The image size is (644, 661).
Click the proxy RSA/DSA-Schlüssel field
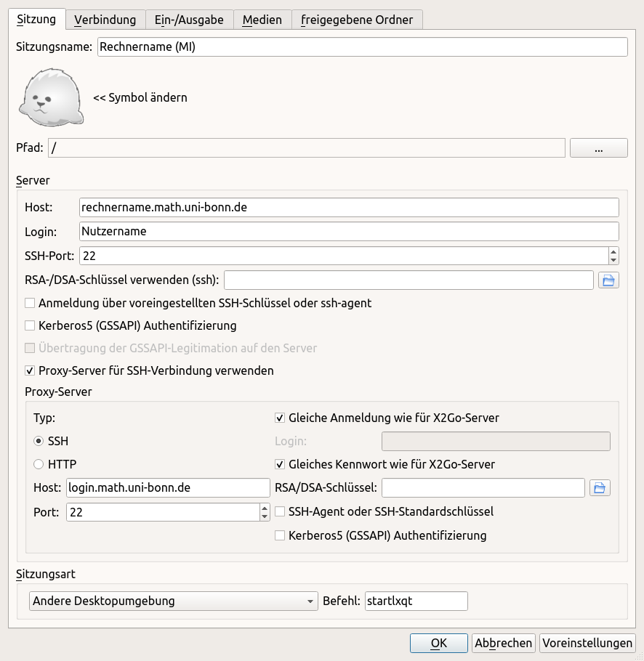(x=483, y=487)
